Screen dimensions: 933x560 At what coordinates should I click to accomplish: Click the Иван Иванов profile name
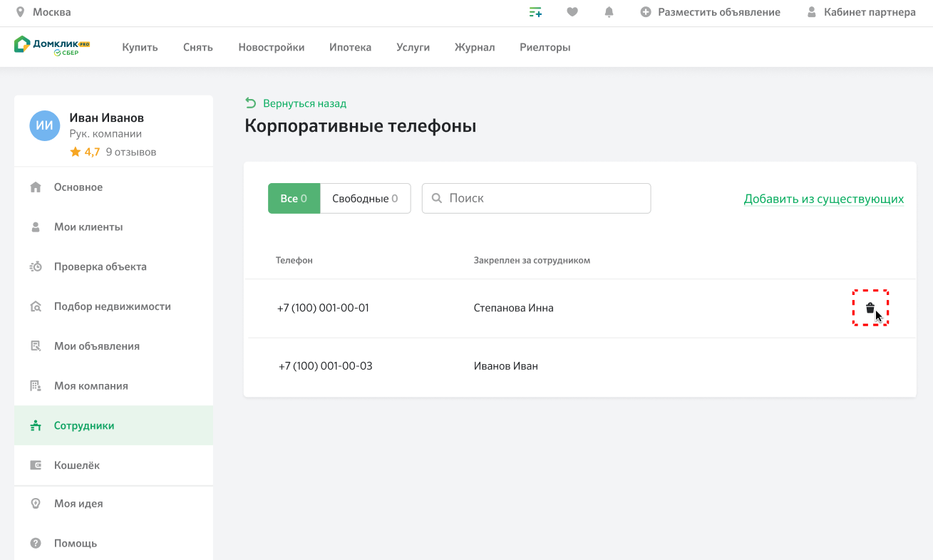[106, 118]
